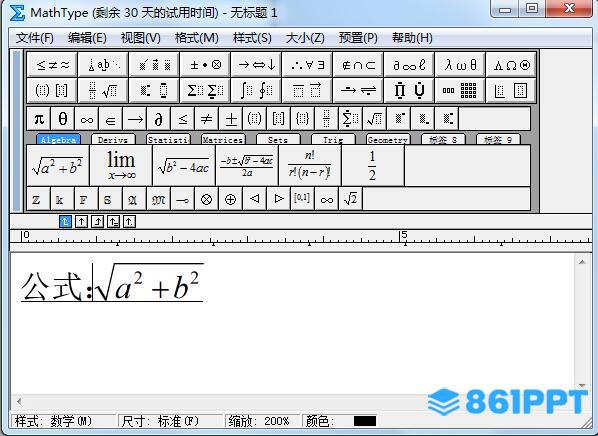Open the products and set theory templates palette
The width and height of the screenshot is (598, 436).
(x=409, y=90)
